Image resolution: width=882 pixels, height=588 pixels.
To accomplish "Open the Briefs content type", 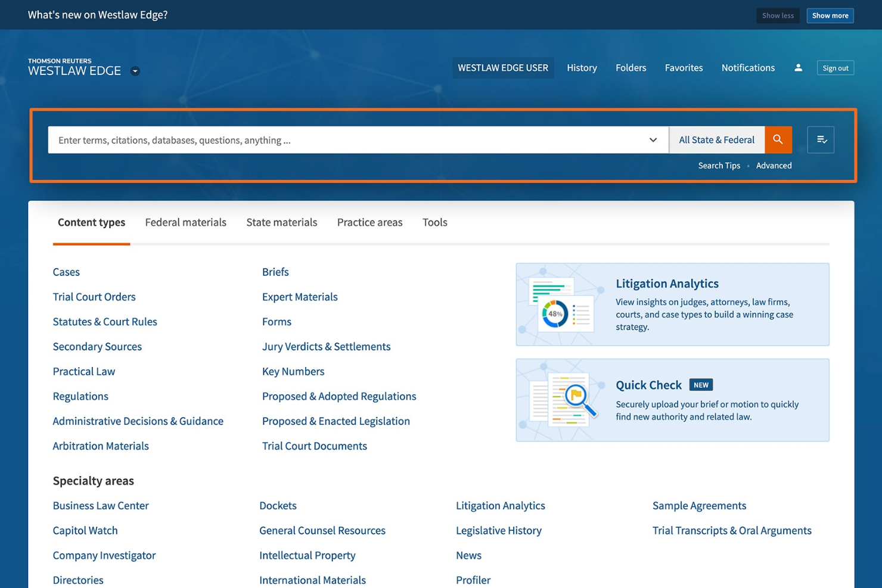I will click(275, 272).
